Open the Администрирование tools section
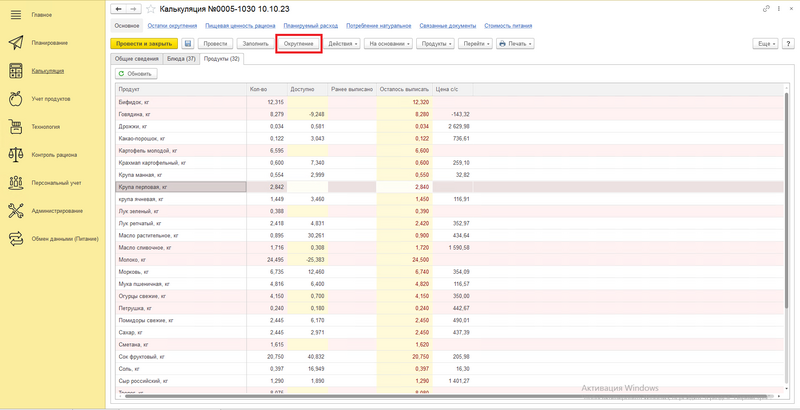This screenshot has width=800, height=410. click(56, 211)
